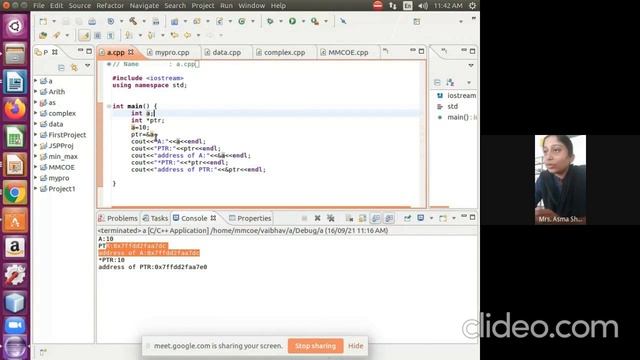Switch to the complex.cpp editor tab

click(284, 52)
